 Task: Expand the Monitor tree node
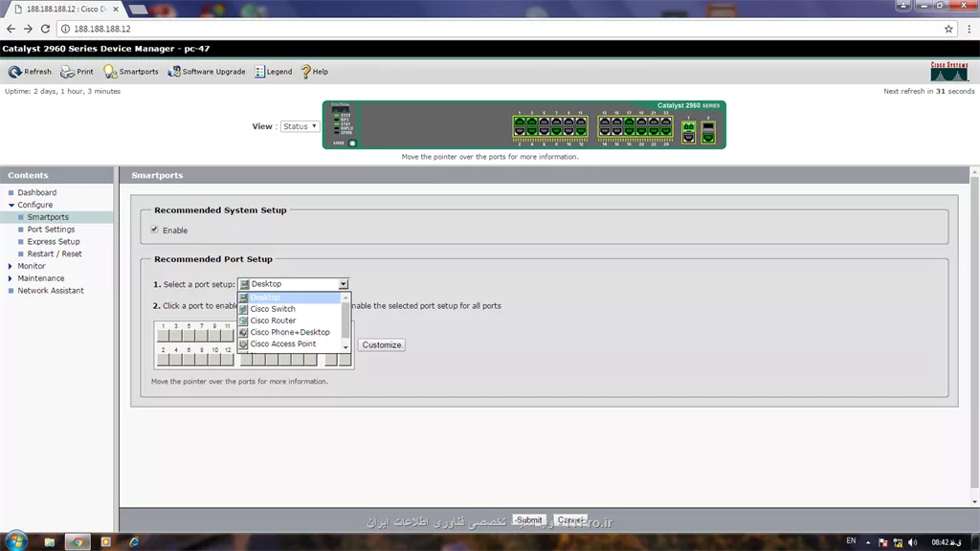[10, 266]
